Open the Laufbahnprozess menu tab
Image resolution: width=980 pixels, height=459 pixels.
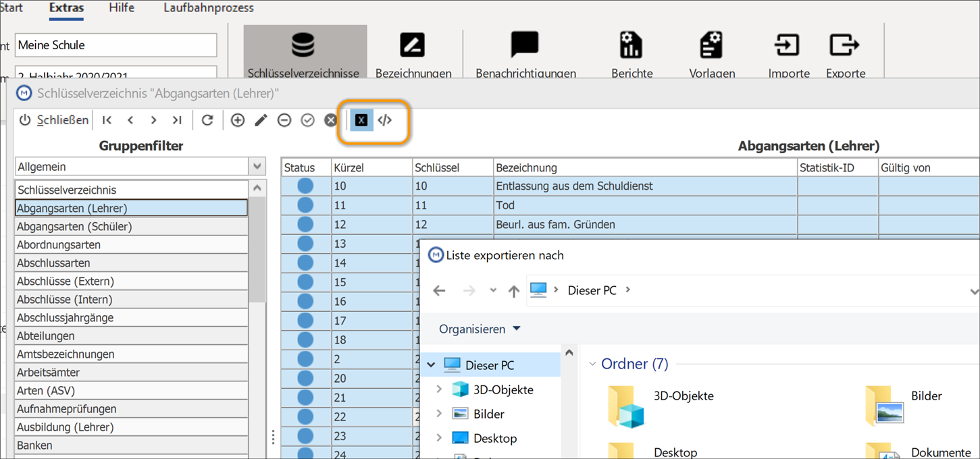[209, 8]
